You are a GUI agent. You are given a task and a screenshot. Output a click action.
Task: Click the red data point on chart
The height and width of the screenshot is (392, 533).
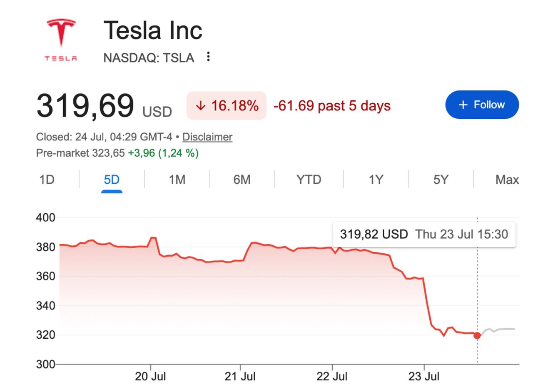point(477,335)
